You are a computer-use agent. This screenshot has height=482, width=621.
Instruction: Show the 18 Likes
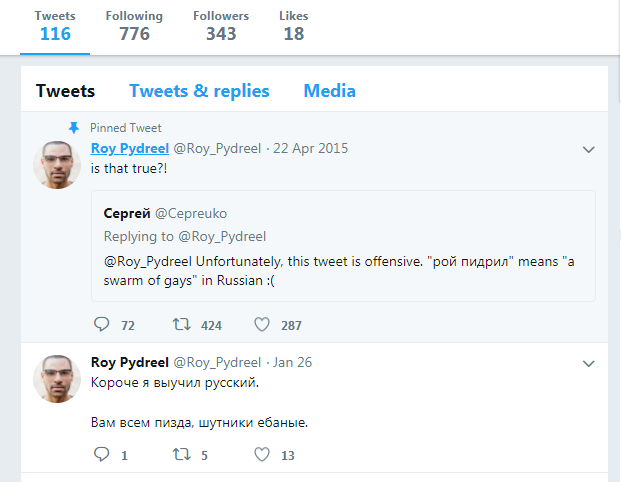293,26
